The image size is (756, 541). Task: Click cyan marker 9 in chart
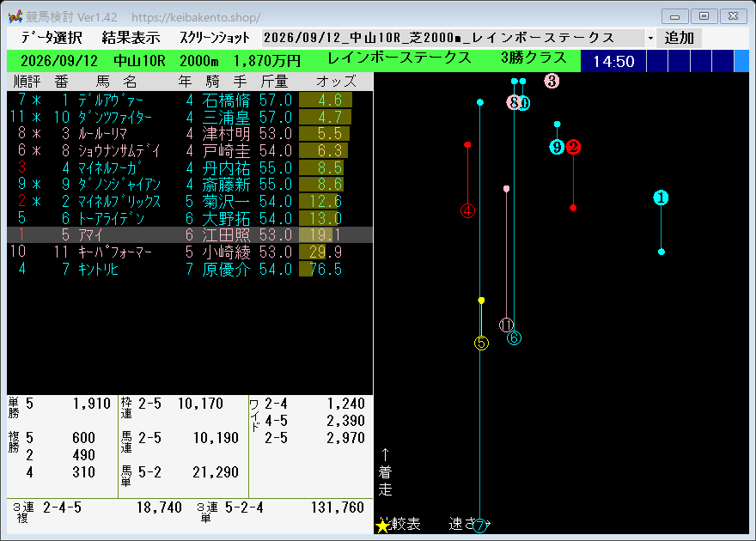(x=557, y=147)
